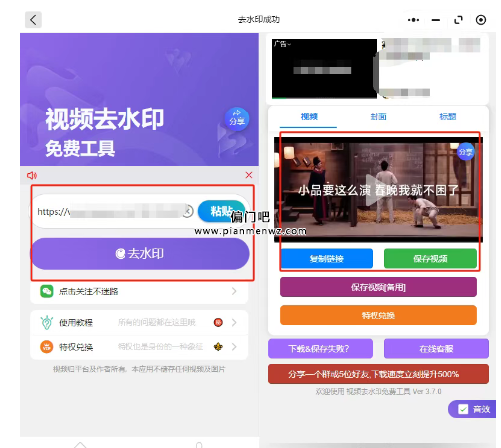Screen dimensions: 501x448
Task: Click the share bubble on the video preview
Action: tap(466, 152)
